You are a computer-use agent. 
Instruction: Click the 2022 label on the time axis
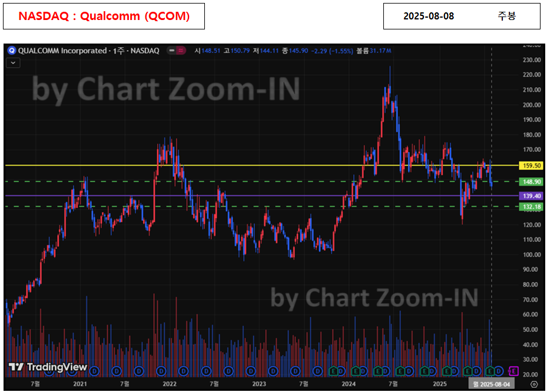(x=170, y=384)
